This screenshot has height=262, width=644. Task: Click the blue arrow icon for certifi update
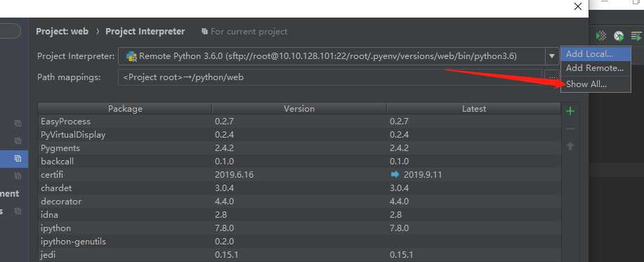click(395, 174)
